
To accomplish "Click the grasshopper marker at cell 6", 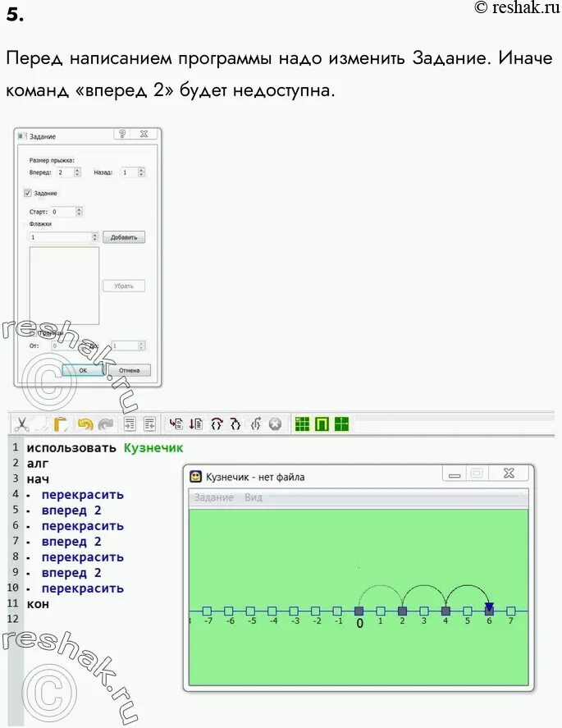I will [x=489, y=608].
